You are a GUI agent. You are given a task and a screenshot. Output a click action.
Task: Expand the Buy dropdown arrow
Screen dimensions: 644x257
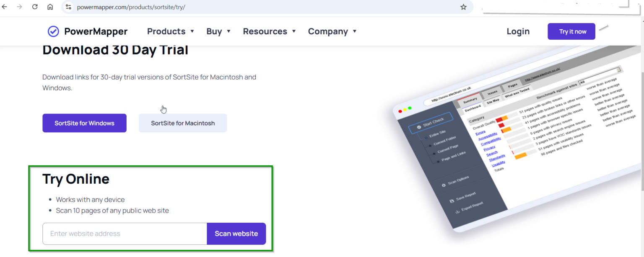click(229, 31)
